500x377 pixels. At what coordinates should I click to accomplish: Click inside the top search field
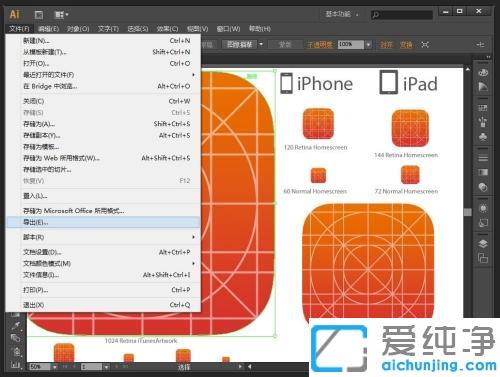coord(402,15)
